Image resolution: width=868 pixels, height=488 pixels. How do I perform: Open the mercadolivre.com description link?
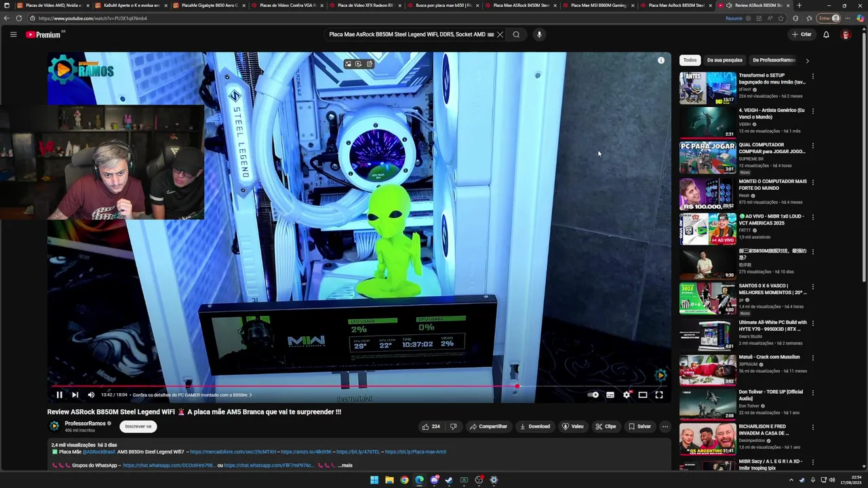click(233, 452)
